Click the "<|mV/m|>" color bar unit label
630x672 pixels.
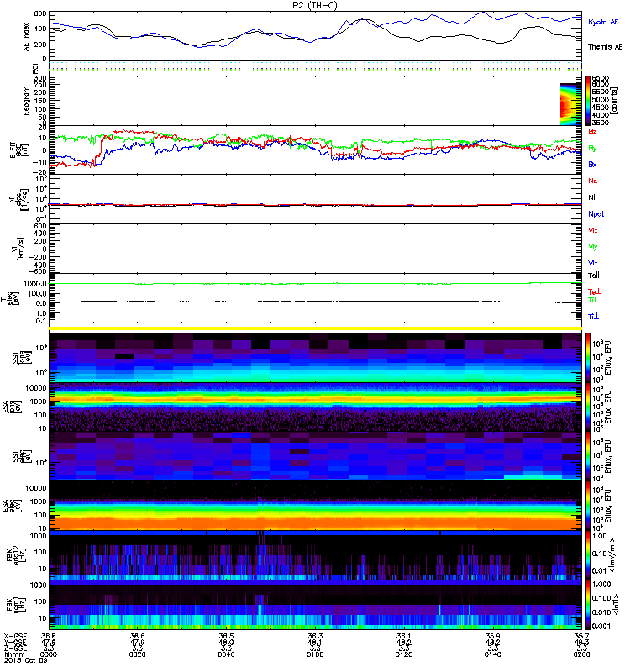click(x=613, y=555)
